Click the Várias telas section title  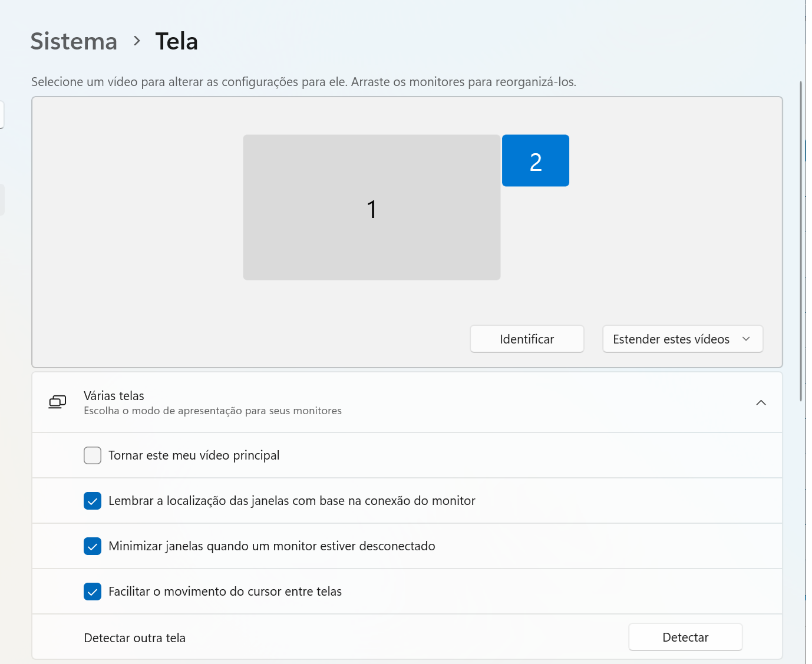[114, 396]
